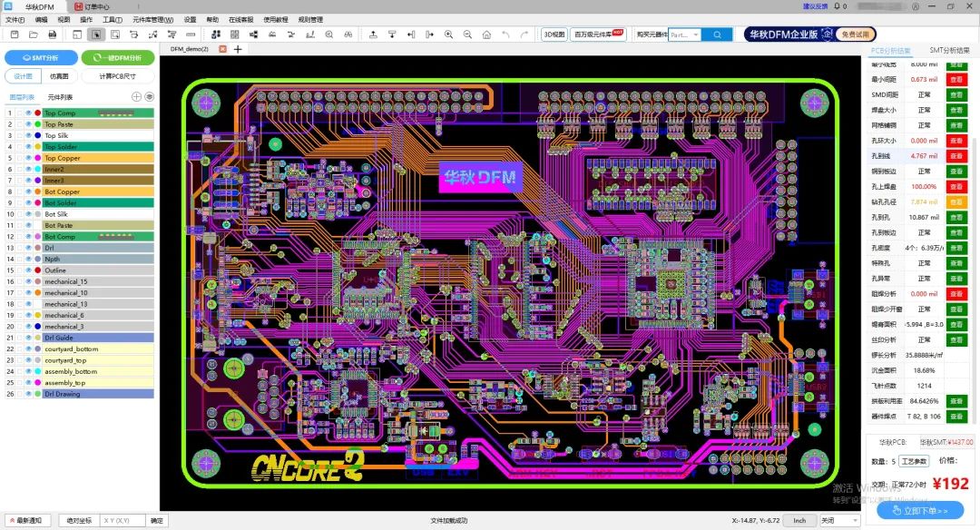Open the Inch unit dropdown in status bar
This screenshot has width=980, height=530.
(799, 520)
